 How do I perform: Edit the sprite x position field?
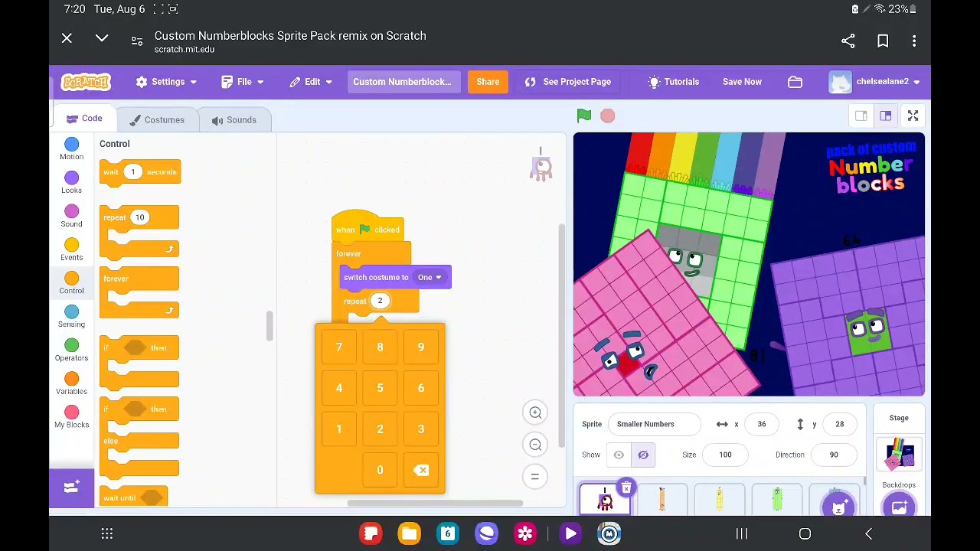click(x=761, y=424)
